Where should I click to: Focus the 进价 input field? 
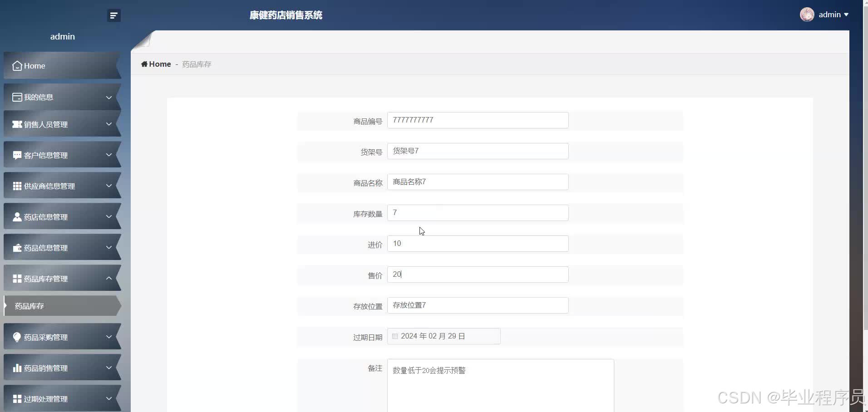[x=478, y=244]
